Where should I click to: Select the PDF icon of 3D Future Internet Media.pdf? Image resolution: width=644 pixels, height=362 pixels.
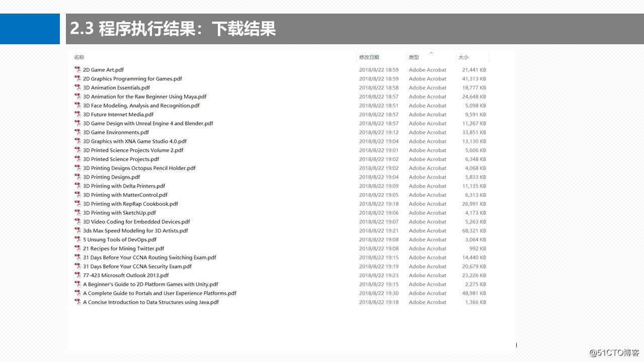[78, 114]
